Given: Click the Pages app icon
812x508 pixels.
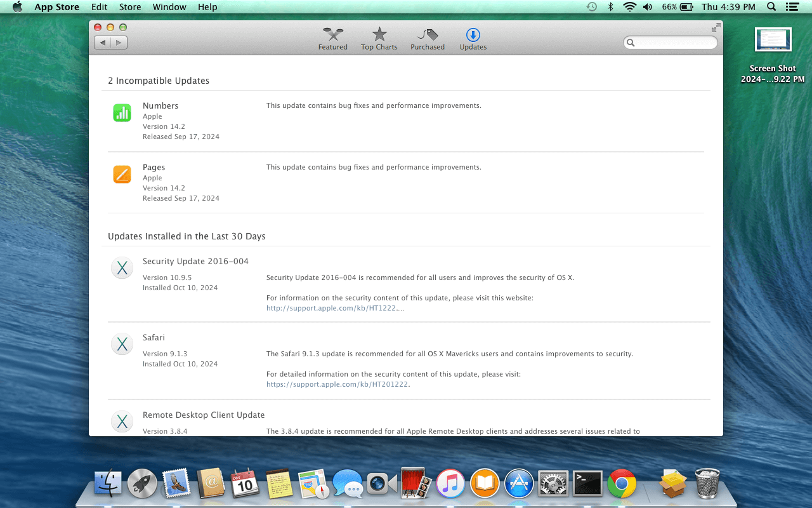Looking at the screenshot, I should [x=122, y=174].
